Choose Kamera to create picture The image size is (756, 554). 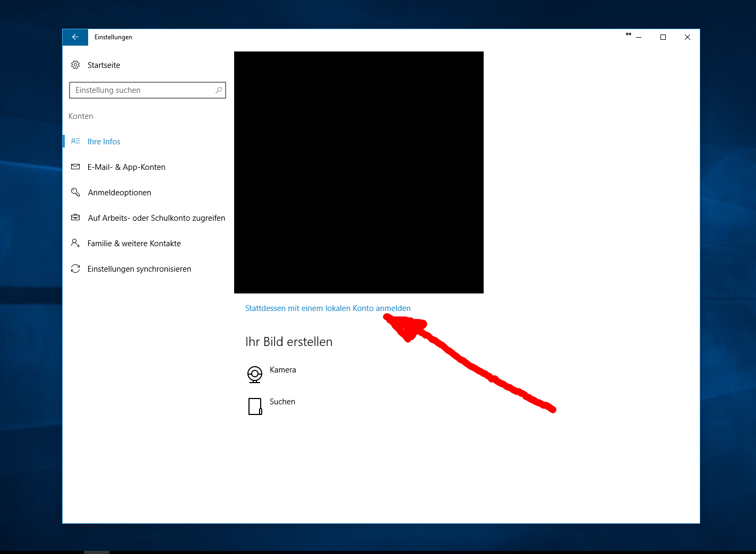(282, 370)
